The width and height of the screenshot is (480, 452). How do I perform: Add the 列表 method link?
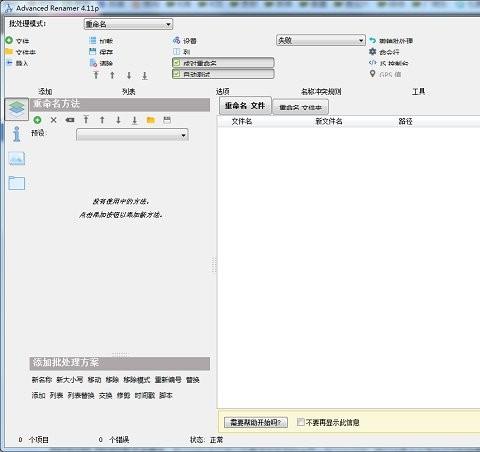click(x=57, y=395)
